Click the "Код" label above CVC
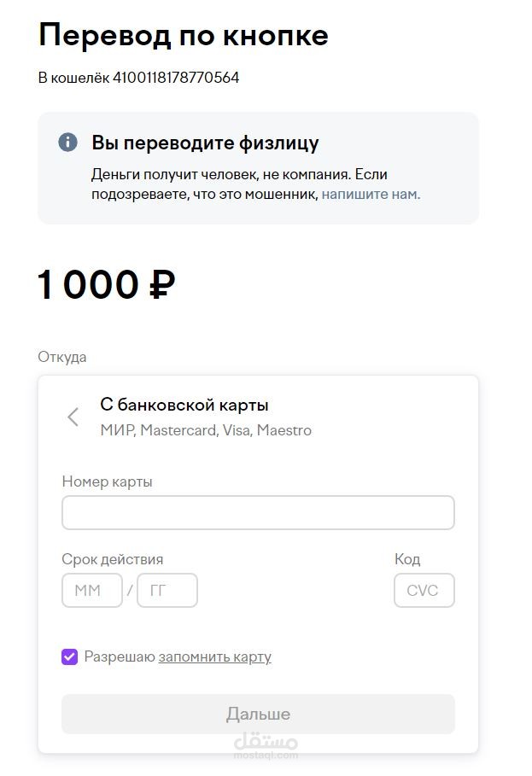Image resolution: width=532 pixels, height=776 pixels. [407, 559]
